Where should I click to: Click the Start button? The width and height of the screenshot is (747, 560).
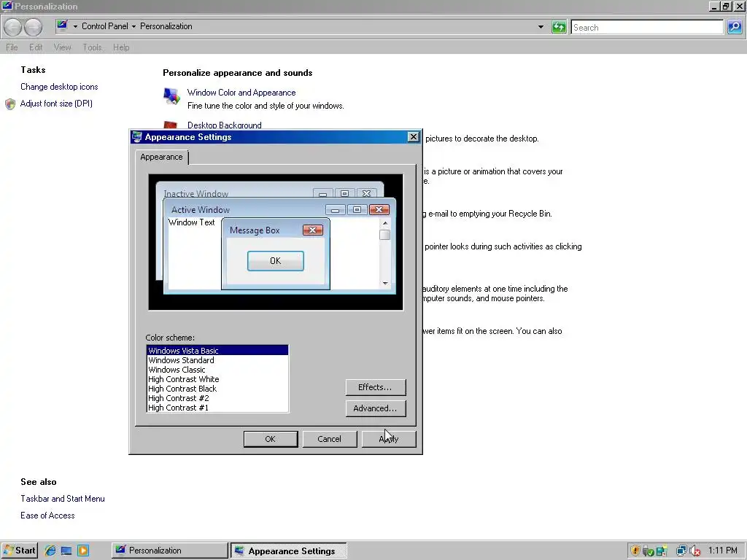[19, 551]
